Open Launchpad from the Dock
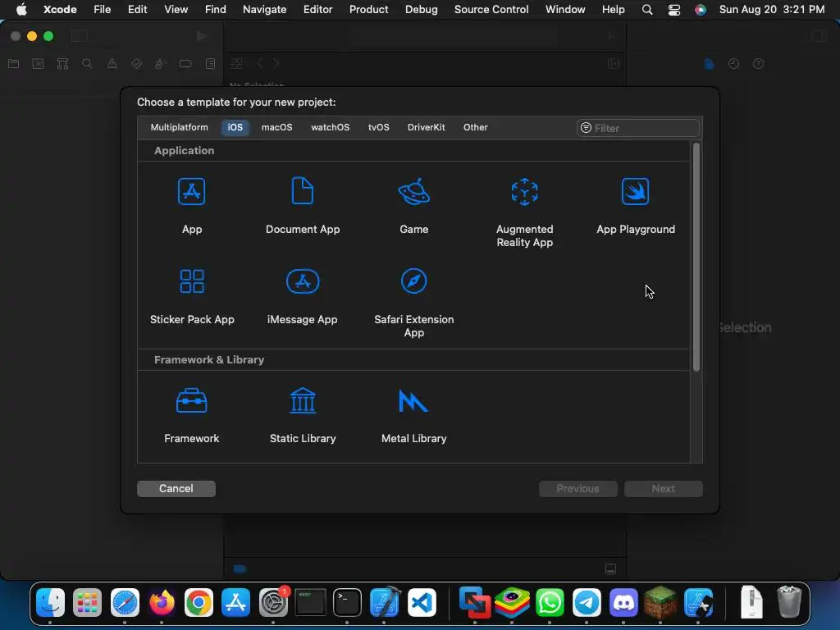Viewport: 840px width, 630px height. tap(87, 603)
